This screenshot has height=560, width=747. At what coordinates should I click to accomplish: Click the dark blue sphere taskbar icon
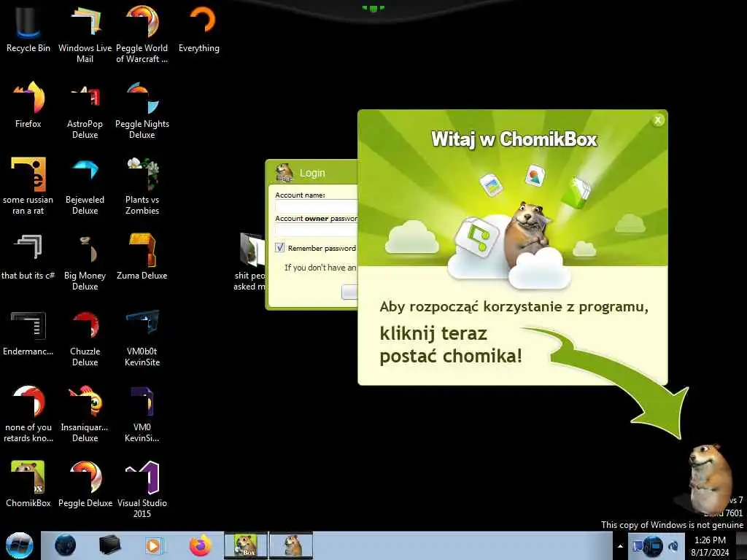(65, 545)
